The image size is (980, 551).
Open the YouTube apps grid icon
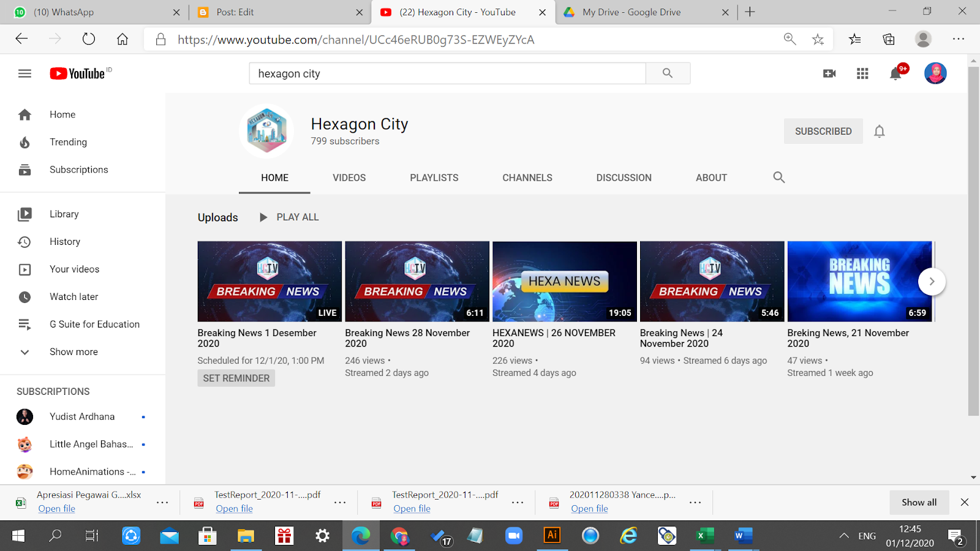click(x=862, y=73)
